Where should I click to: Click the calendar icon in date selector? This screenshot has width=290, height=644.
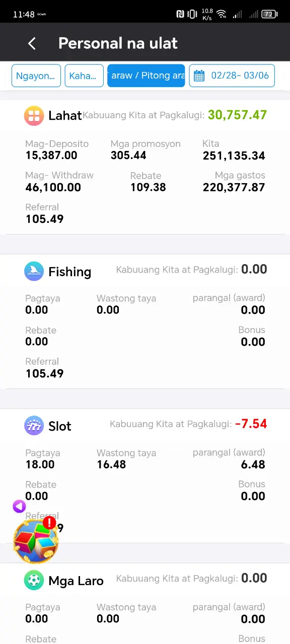tap(199, 76)
